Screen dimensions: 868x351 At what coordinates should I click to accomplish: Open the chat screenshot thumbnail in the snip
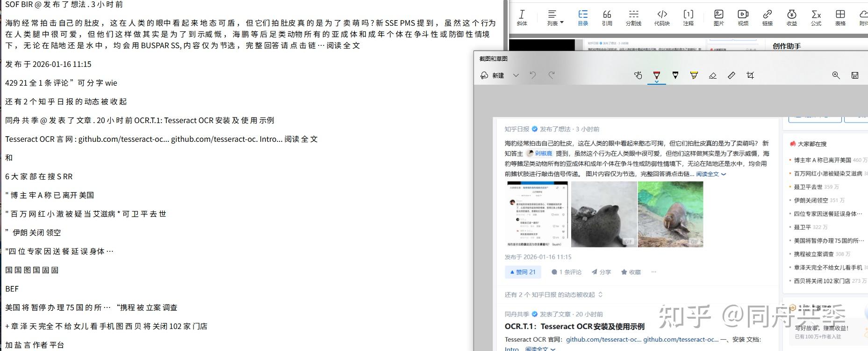pos(538,214)
